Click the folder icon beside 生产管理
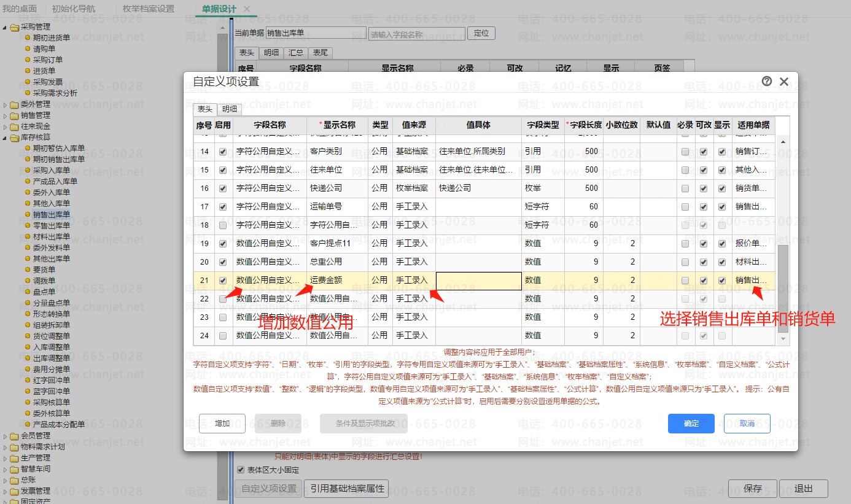The height and width of the screenshot is (504, 851). 14,458
